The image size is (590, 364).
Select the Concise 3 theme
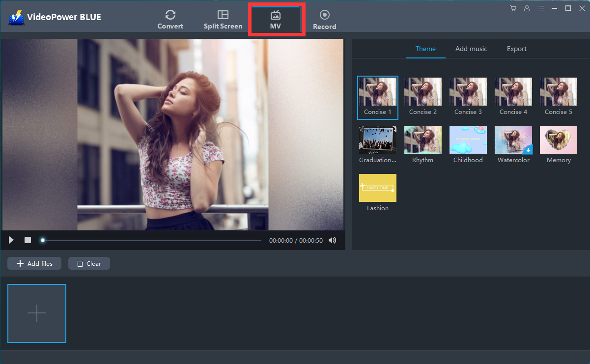click(468, 91)
